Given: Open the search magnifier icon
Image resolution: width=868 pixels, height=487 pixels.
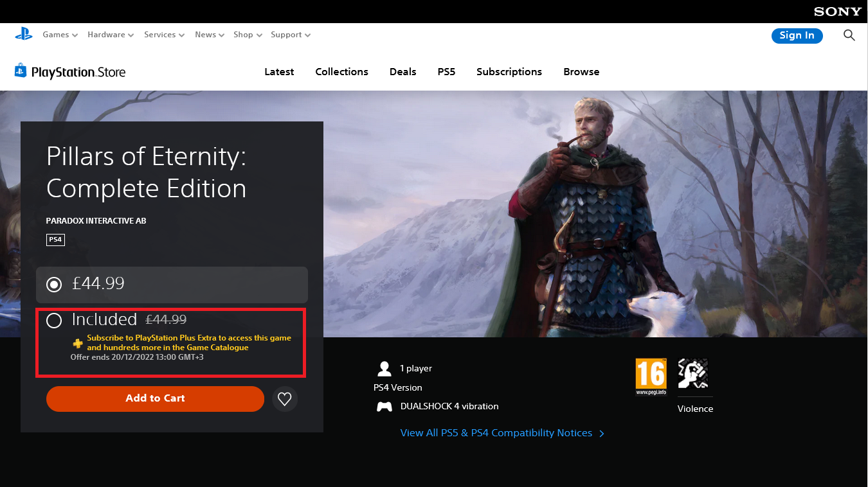Looking at the screenshot, I should (849, 35).
